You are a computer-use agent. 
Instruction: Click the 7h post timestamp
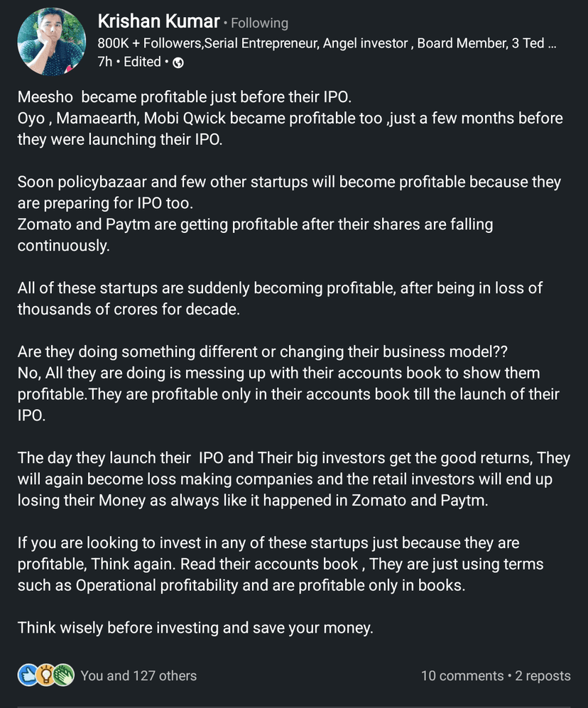click(x=104, y=62)
